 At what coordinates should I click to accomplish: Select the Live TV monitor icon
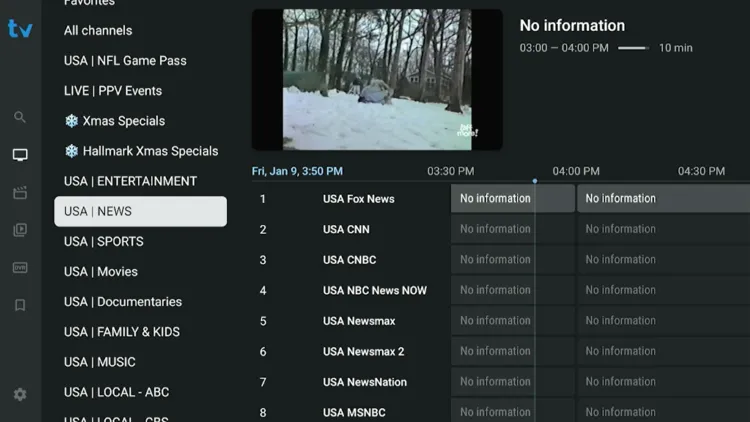click(x=20, y=155)
